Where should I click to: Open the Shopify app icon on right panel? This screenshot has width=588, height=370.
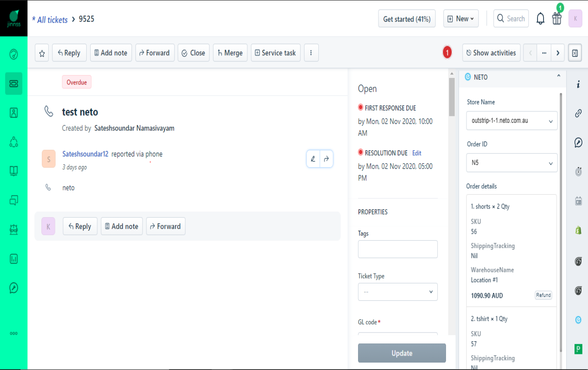click(x=578, y=229)
